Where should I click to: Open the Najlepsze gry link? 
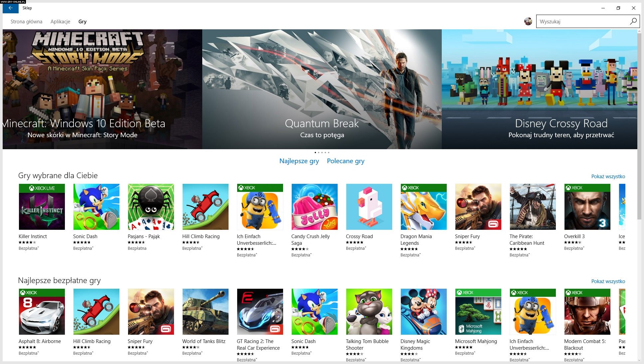pyautogui.click(x=299, y=161)
